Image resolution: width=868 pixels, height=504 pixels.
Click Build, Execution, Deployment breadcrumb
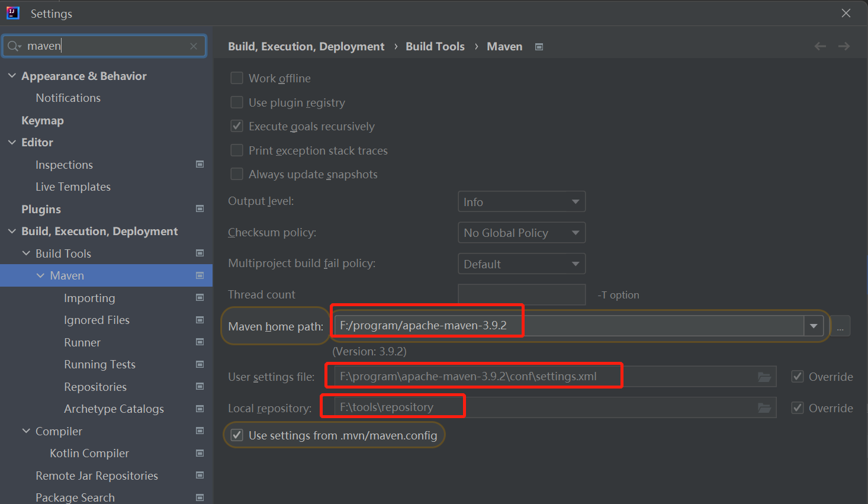[x=306, y=46]
